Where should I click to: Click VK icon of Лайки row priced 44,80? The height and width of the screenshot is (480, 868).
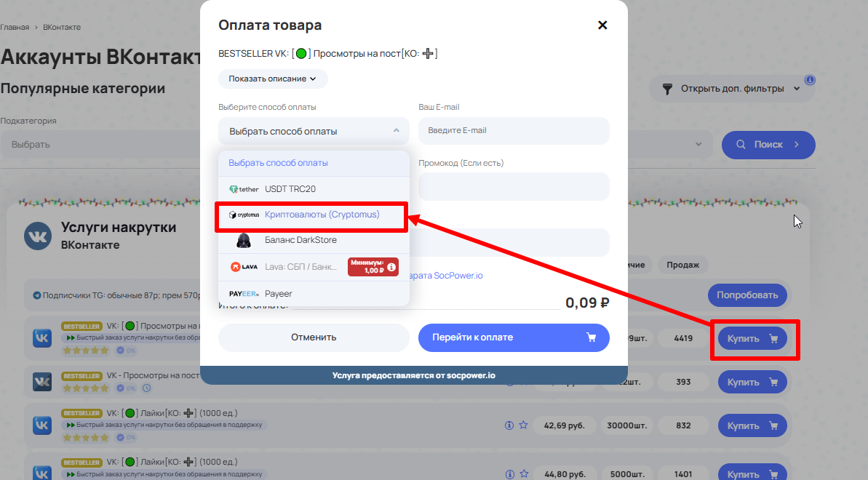coord(42,473)
